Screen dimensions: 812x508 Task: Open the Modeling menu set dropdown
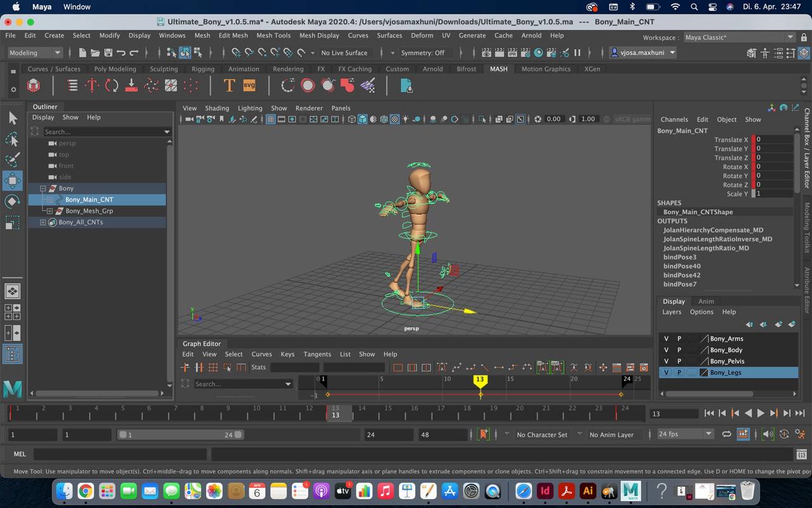click(x=35, y=53)
